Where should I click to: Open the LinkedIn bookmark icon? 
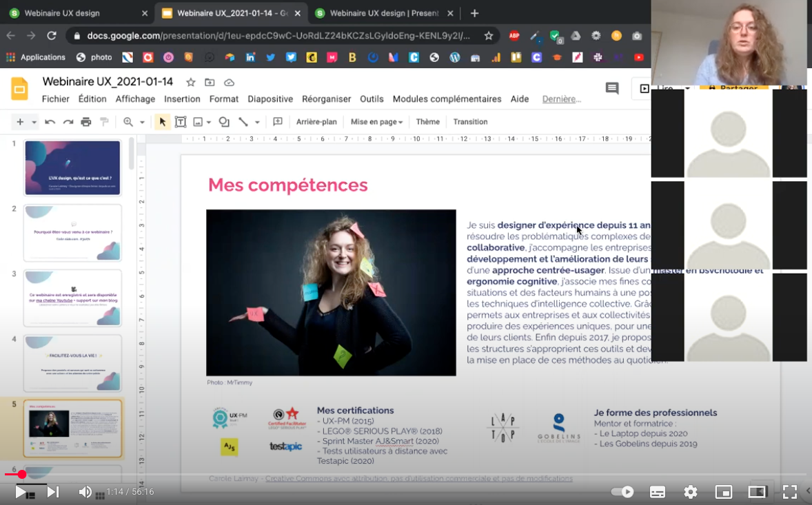point(250,57)
